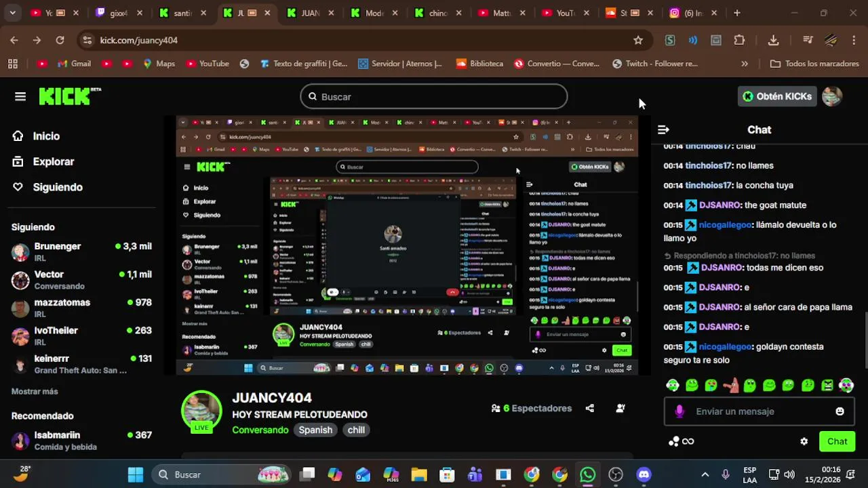The width and height of the screenshot is (868, 488).
Task: Switch to the Mattu YouTube tab
Action: 502,13
